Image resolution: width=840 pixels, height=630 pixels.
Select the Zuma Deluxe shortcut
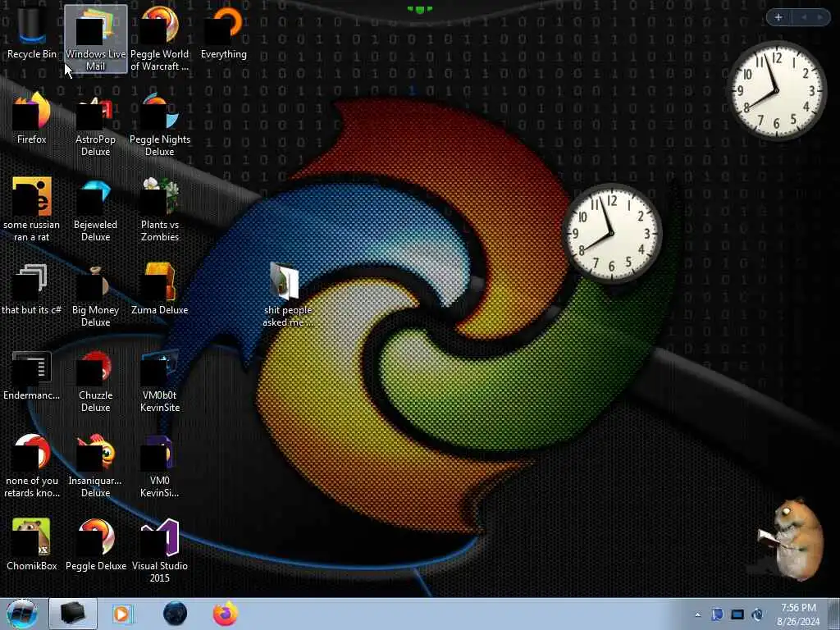[x=160, y=290]
